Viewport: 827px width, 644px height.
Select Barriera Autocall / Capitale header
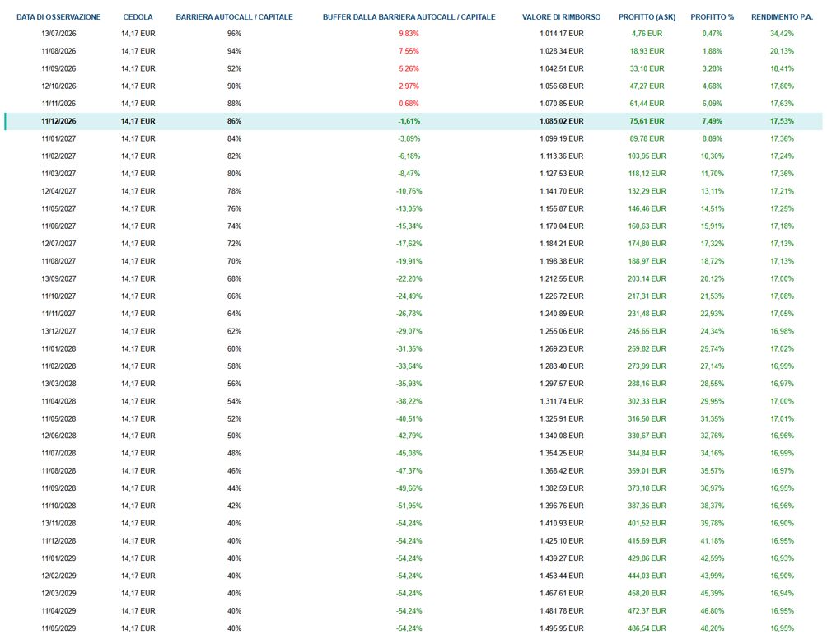(234, 16)
